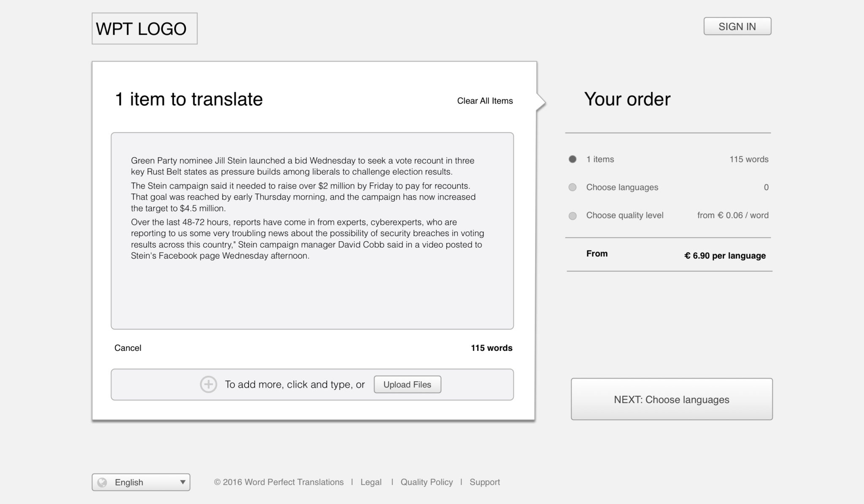Select the '1 items' step bullet
Viewport: 864px width, 504px height.
(x=572, y=159)
